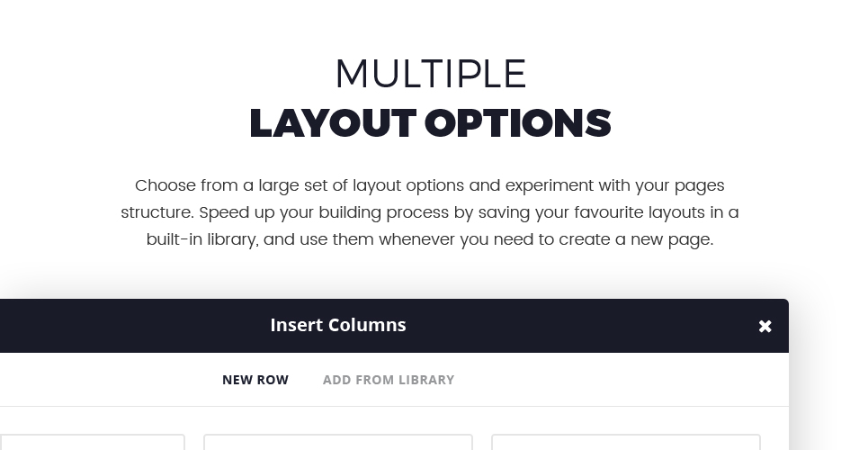The image size is (868, 450).
Task: Close the Insert Columns dialog
Action: pyautogui.click(x=765, y=327)
